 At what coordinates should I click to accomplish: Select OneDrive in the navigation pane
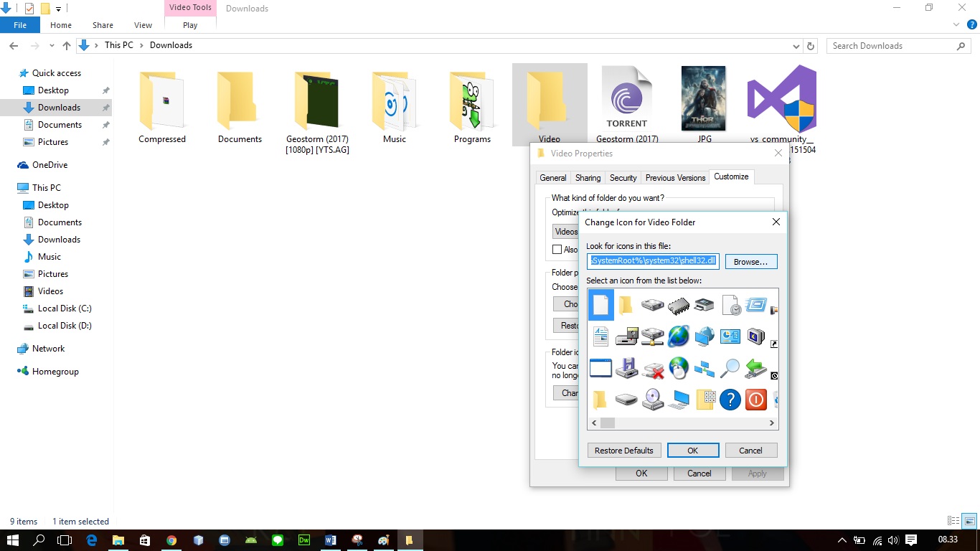click(50, 165)
